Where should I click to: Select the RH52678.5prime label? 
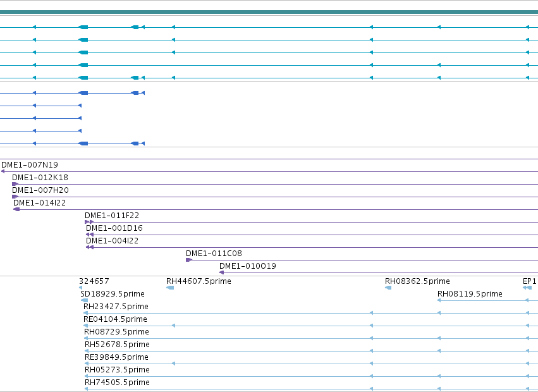pyautogui.click(x=118, y=345)
